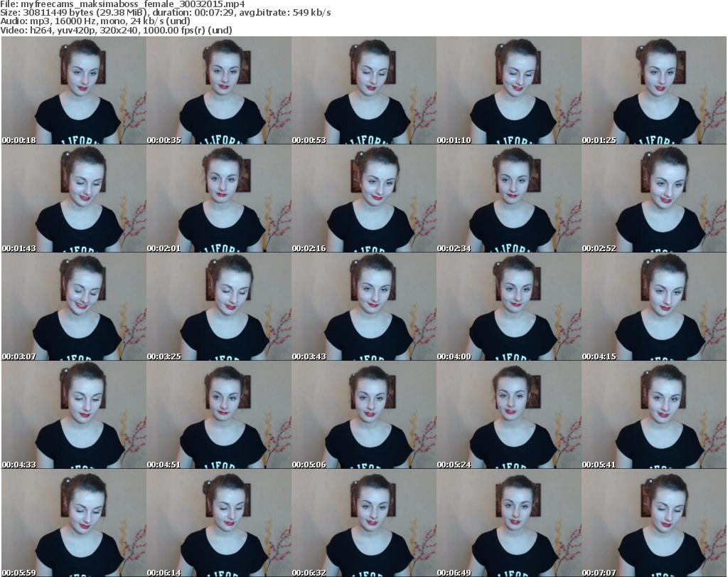Click the 'Audio: mp3, 16000 Hz' info line
This screenshot has height=577, width=728.
[95, 21]
